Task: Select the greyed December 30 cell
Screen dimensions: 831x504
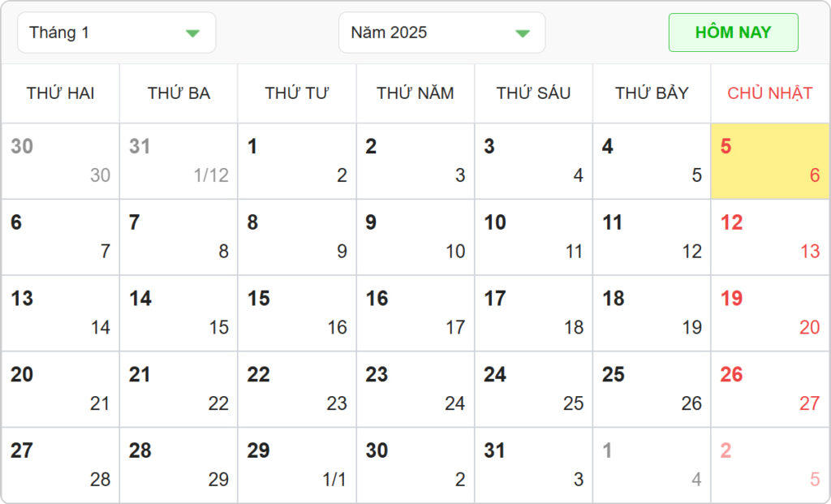Action: (x=60, y=161)
